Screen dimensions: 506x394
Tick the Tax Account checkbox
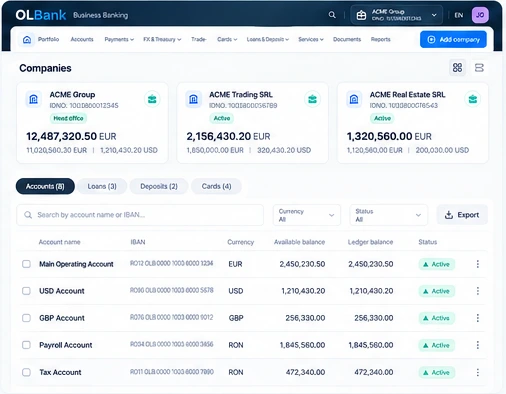coord(26,372)
